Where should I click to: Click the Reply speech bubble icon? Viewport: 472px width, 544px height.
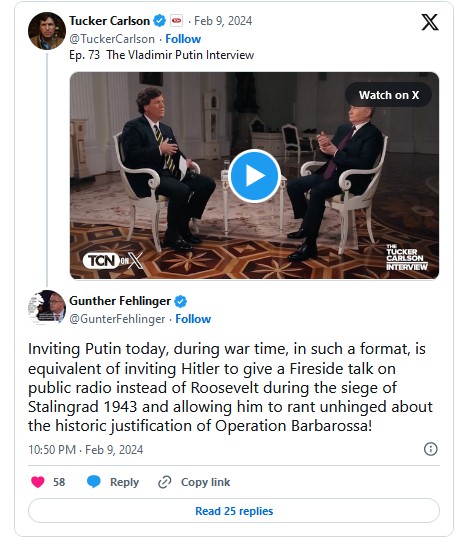pos(94,482)
